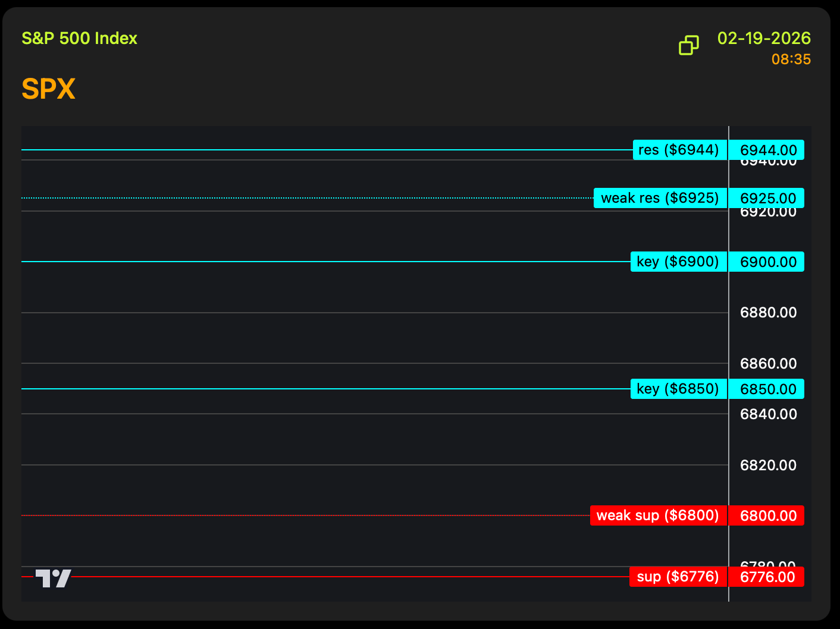The height and width of the screenshot is (629, 840).
Task: Select the SPX ticker symbol
Action: point(48,89)
